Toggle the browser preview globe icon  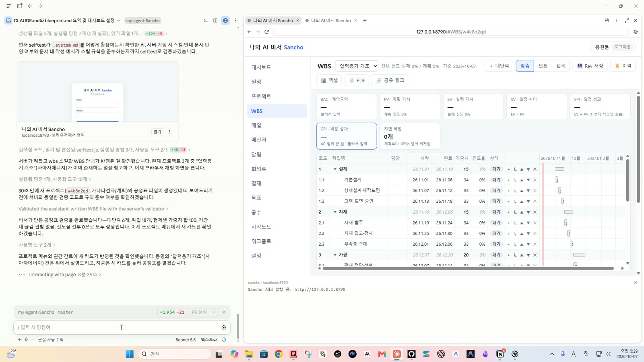pyautogui.click(x=225, y=21)
